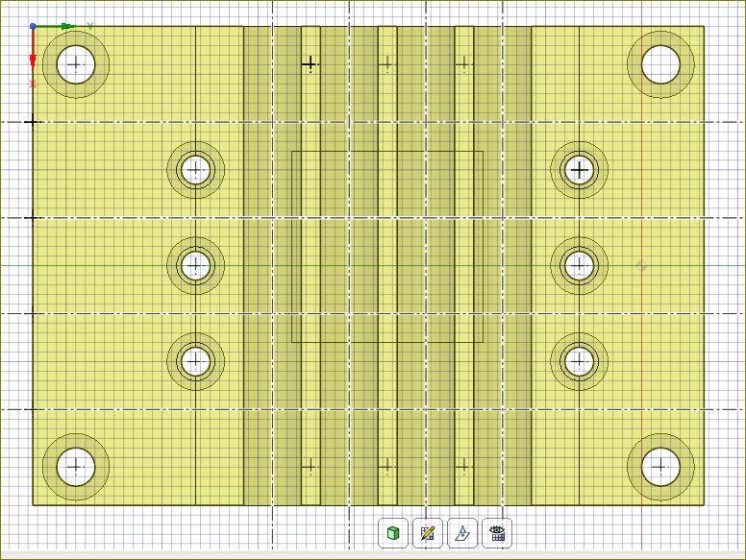Select the top-right corner mounting hole
This screenshot has height=560, width=746.
point(660,64)
